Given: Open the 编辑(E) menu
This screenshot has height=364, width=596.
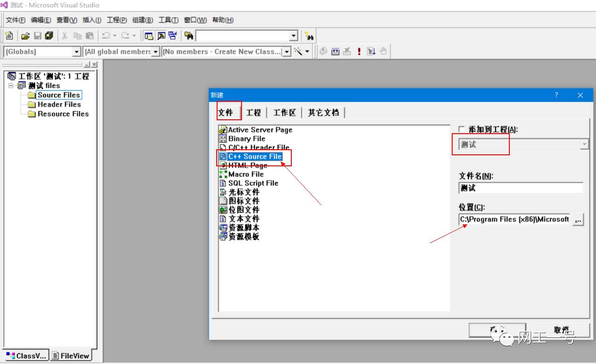Looking at the screenshot, I should tap(41, 20).
